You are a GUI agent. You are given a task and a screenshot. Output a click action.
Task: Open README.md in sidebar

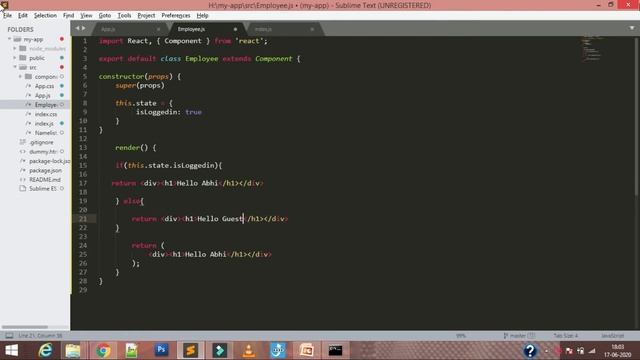tap(45, 180)
